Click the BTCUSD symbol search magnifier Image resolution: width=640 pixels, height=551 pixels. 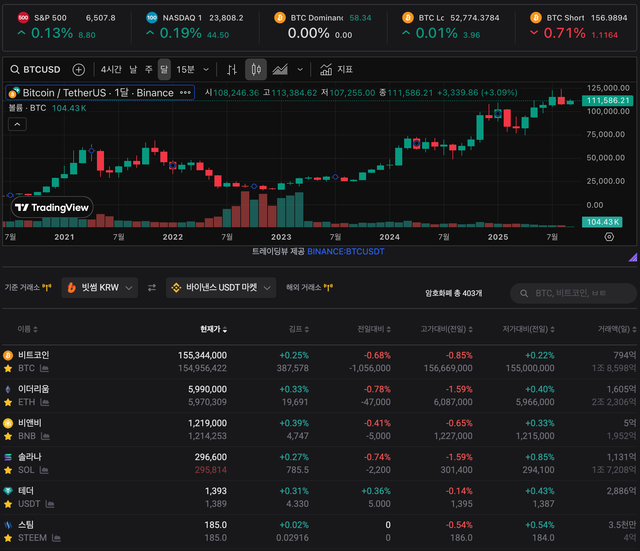click(15, 69)
